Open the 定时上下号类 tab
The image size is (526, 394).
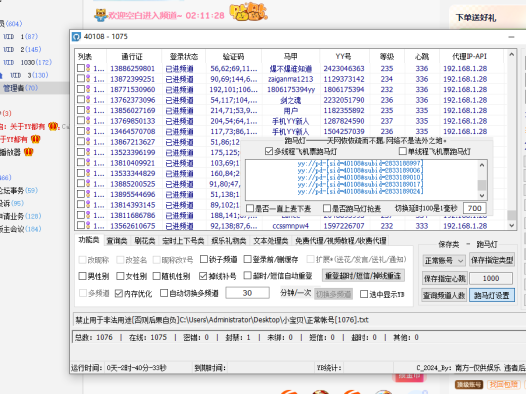pyautogui.click(x=183, y=240)
